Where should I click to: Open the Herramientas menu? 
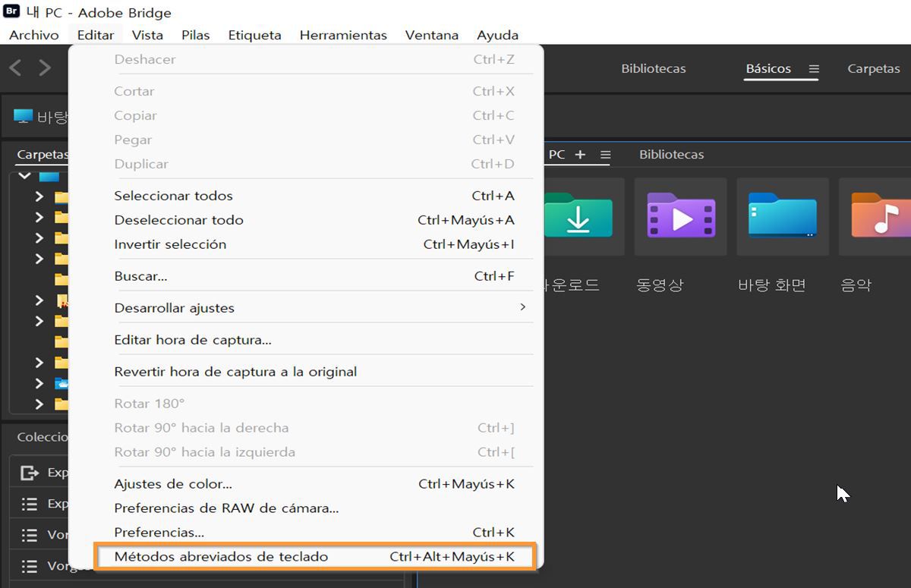pos(343,35)
